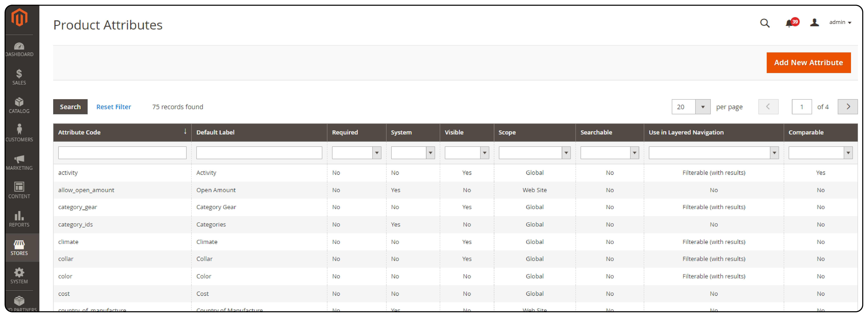Sort by Use in Layered Navigation header
868x317 pixels.
[x=714, y=132]
